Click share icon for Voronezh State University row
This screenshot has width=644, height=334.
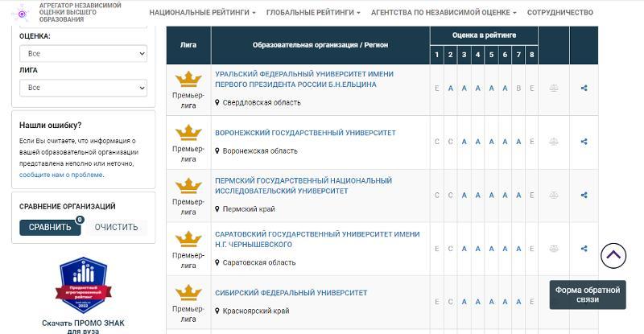(584, 142)
